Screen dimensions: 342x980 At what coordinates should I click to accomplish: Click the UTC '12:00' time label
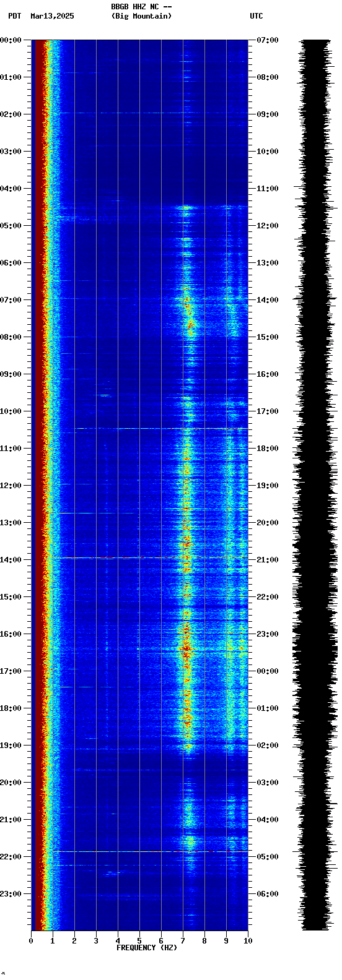[x=268, y=226]
